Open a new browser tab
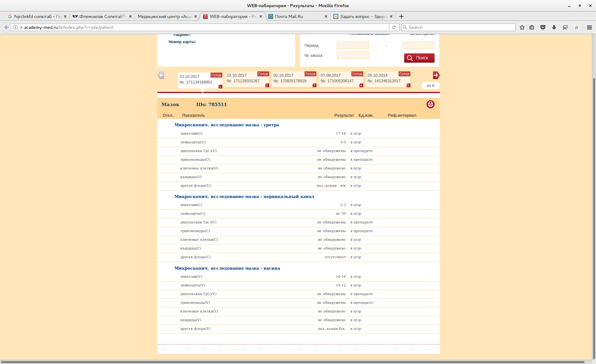Viewport: 596px width, 364px height. pyautogui.click(x=401, y=16)
